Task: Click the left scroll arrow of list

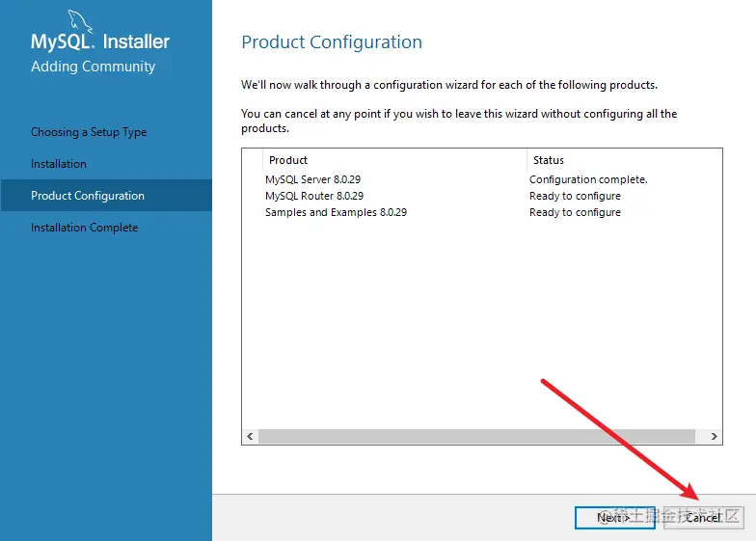Action: [250, 436]
